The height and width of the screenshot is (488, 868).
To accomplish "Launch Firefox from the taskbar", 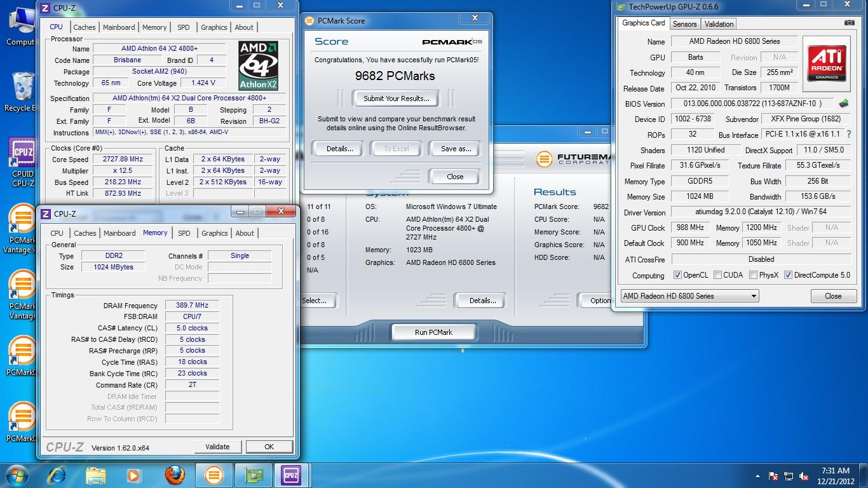I will click(174, 475).
